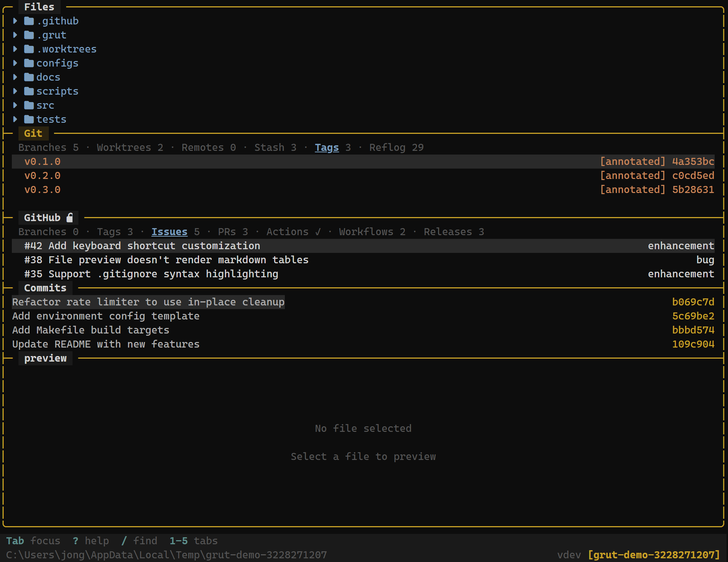Switch to GitHub Branches tab
This screenshot has height=562, width=728.
(48, 232)
